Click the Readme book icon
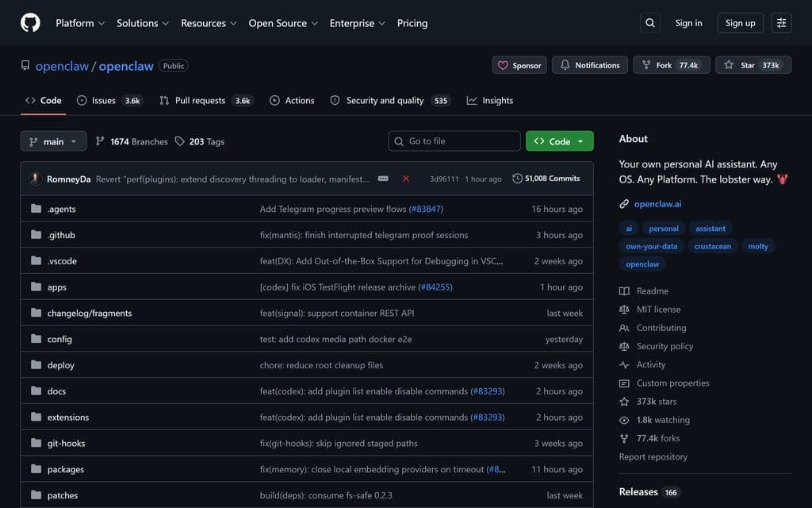Screen dimensions: 812x508 [624, 291]
